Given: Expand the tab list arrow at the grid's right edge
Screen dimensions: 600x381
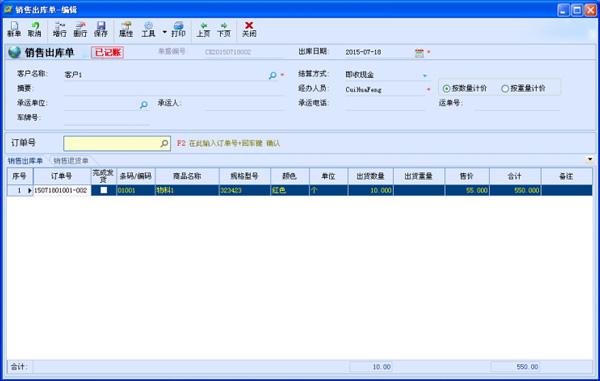Looking at the screenshot, I should (590, 160).
